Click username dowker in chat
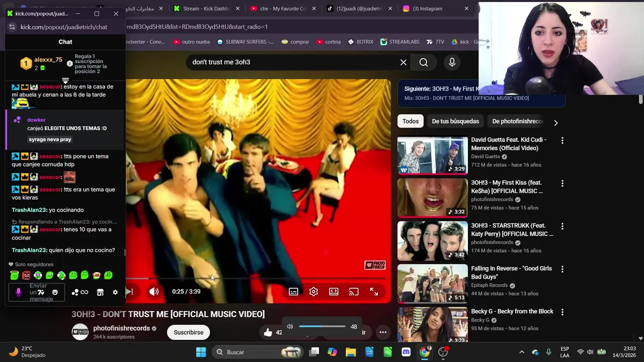The image size is (644, 362). point(36,120)
